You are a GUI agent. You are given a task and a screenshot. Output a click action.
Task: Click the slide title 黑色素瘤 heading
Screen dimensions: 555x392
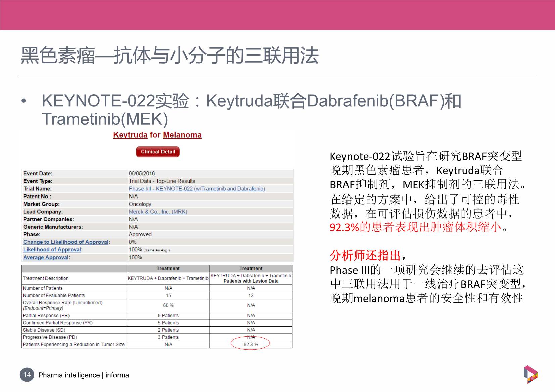[169, 56]
